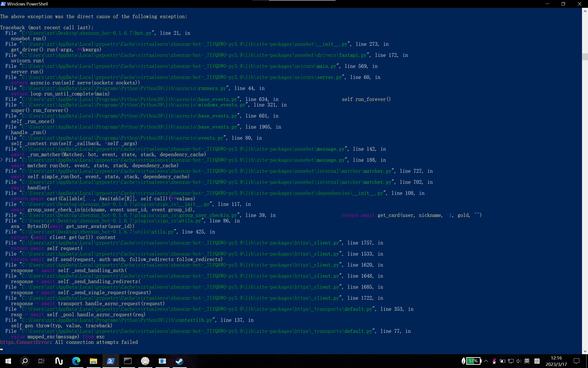
Task: Open Steam from the taskbar
Action: [x=180, y=361]
